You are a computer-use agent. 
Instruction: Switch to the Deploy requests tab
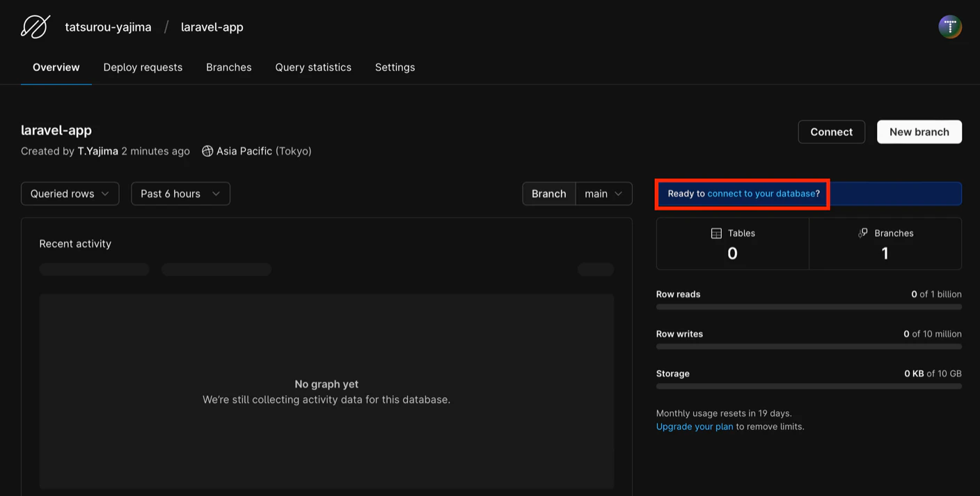143,68
